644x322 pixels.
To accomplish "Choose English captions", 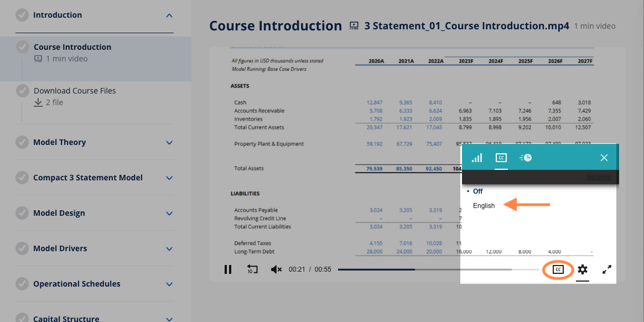I will (484, 206).
